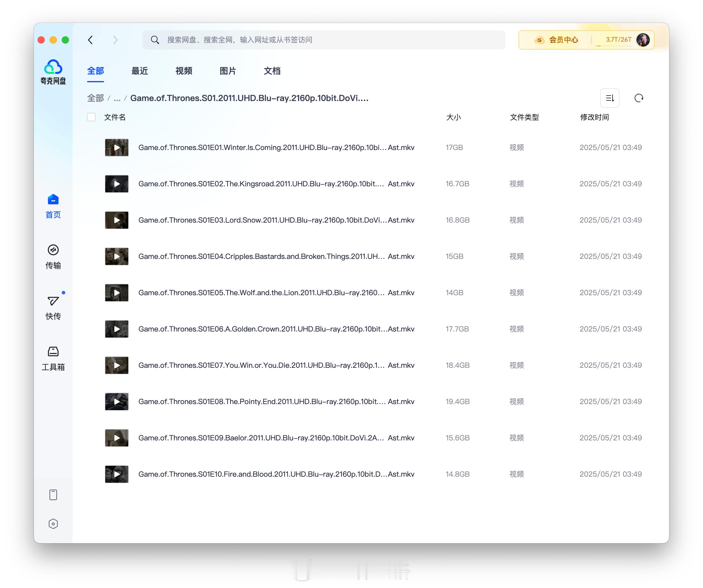
Task: Switch to the 视频 tab
Action: [183, 71]
